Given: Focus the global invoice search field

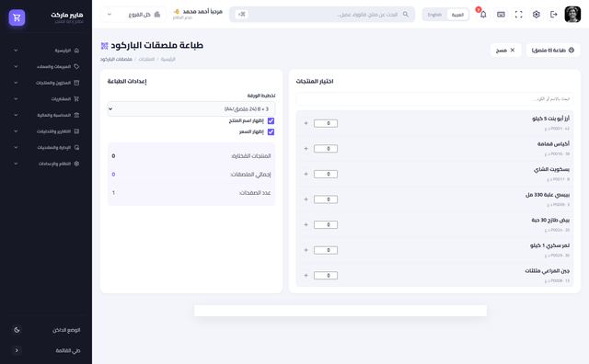Looking at the screenshot, I should coord(323,15).
